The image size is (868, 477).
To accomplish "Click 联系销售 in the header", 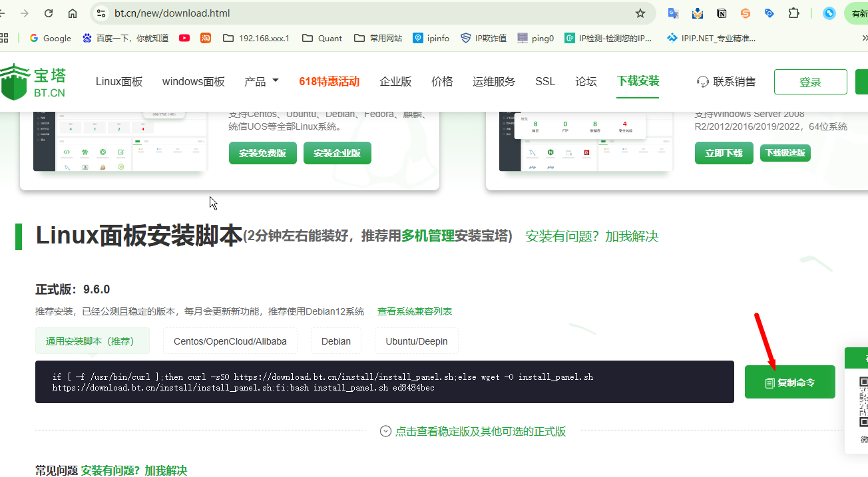I will click(x=726, y=82).
